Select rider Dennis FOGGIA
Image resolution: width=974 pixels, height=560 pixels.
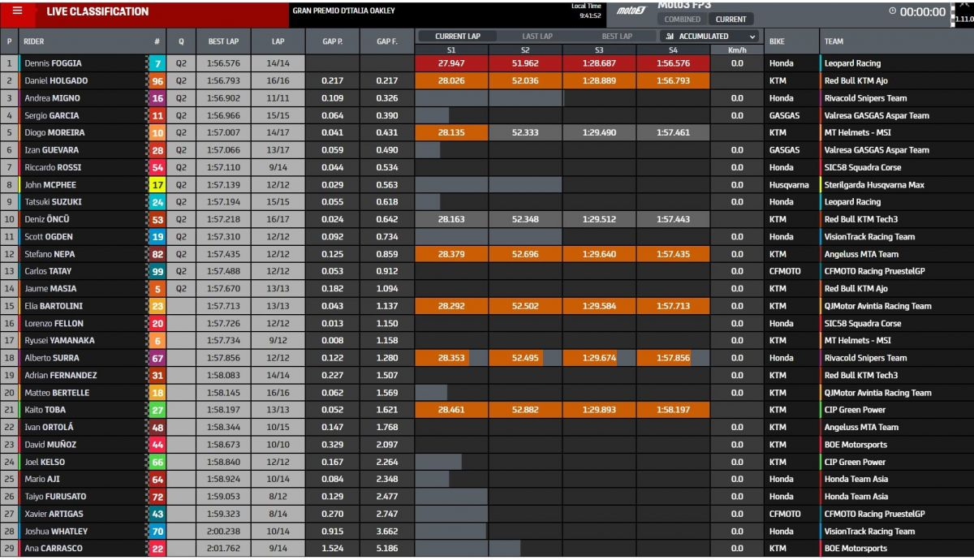tap(53, 63)
